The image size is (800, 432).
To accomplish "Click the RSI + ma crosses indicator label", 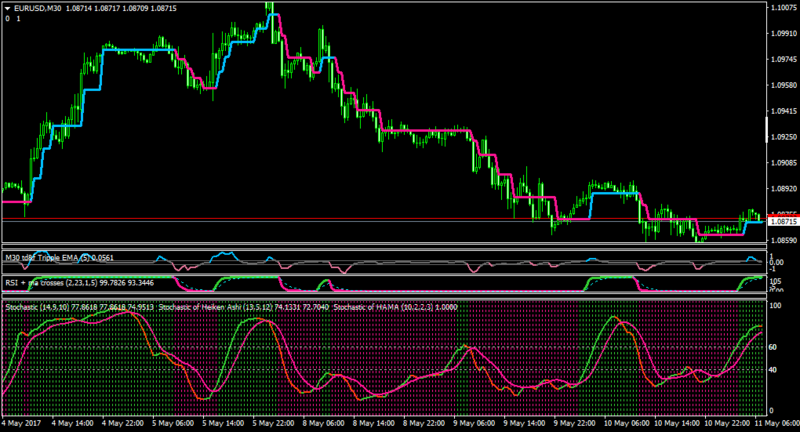I will point(79,283).
